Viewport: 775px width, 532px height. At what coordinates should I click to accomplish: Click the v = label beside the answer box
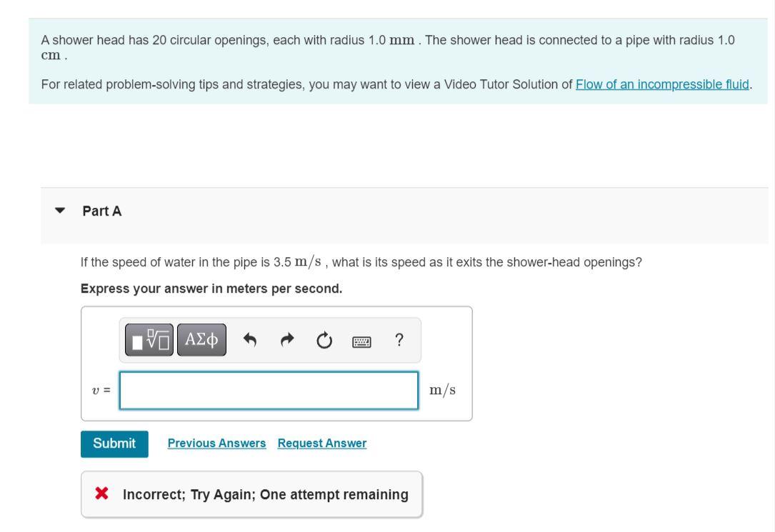tap(102, 390)
